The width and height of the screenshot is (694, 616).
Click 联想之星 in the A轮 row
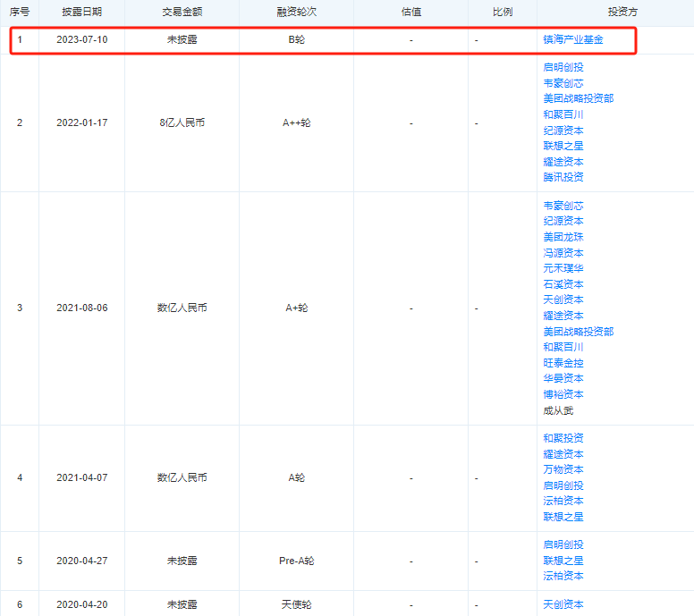point(563,518)
